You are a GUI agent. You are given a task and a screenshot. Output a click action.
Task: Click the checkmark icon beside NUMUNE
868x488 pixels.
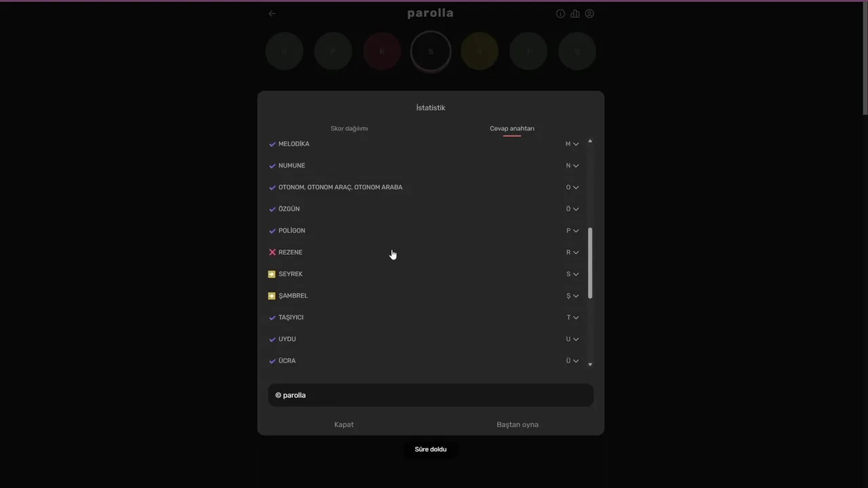tap(273, 166)
